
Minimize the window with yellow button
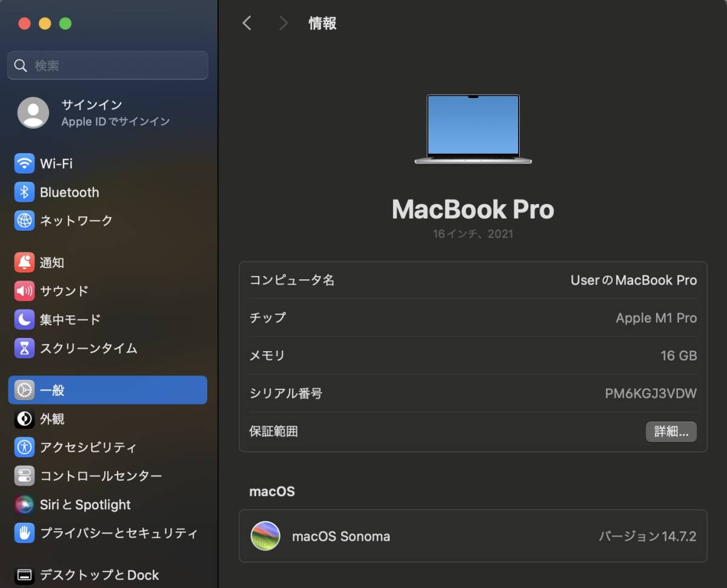[x=45, y=24]
